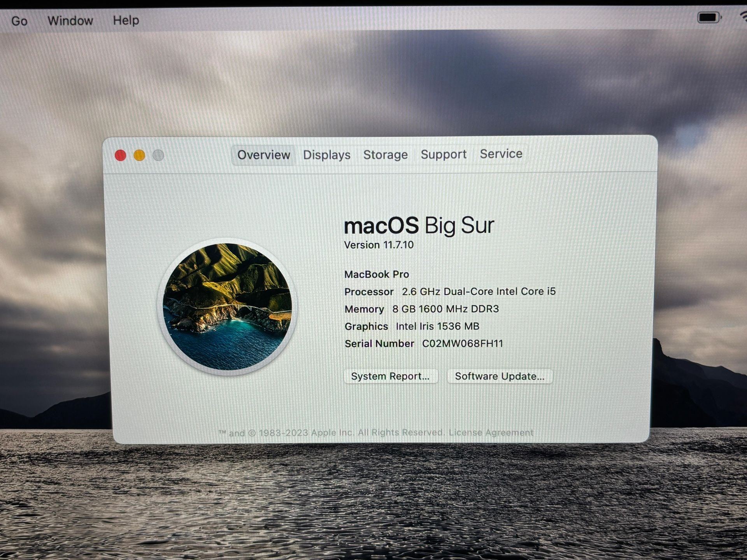Open the Go menu in the menu bar
The width and height of the screenshot is (747, 560).
[x=19, y=21]
